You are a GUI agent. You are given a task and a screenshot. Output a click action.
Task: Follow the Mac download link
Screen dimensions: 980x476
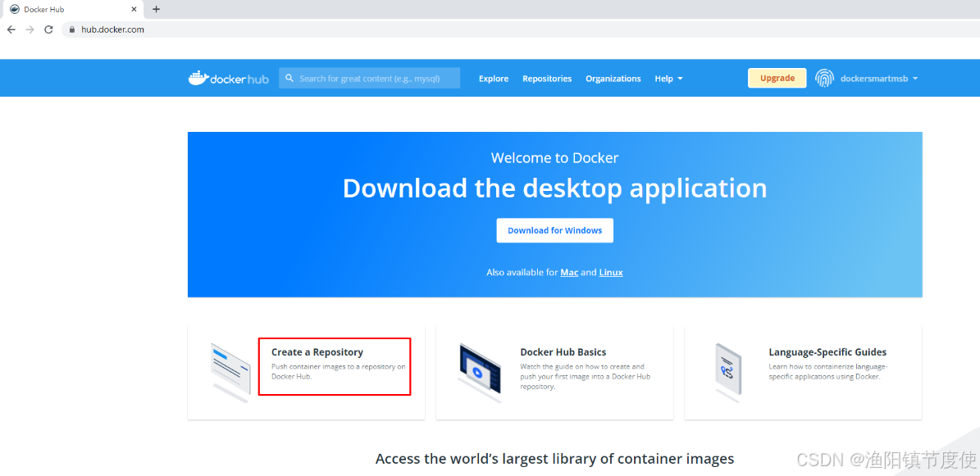click(x=569, y=272)
